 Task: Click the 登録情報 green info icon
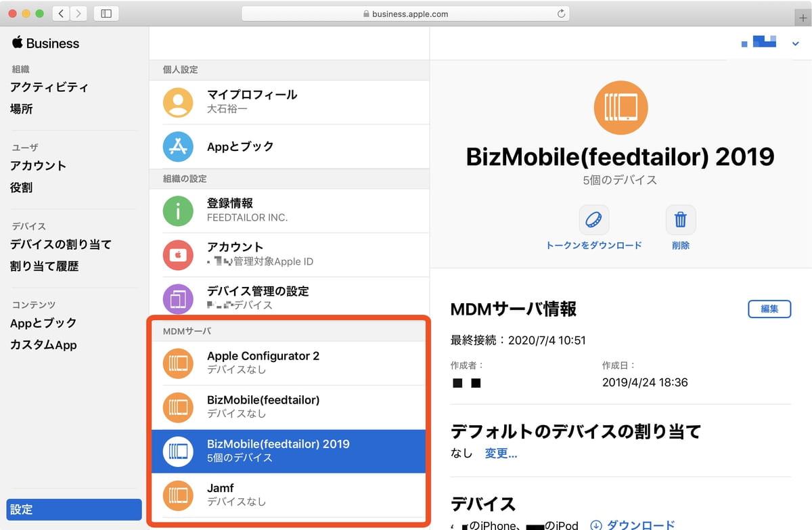[178, 211]
